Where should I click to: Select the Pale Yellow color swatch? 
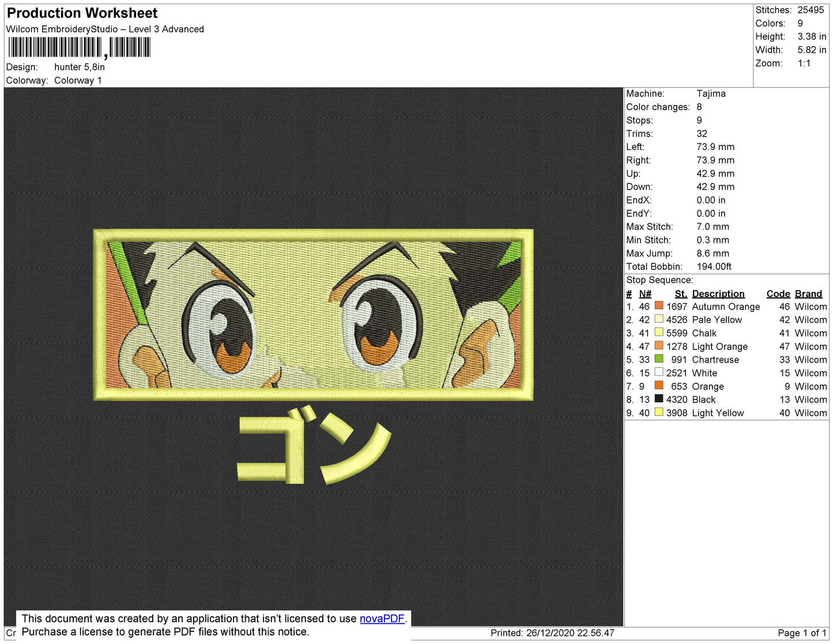(659, 319)
